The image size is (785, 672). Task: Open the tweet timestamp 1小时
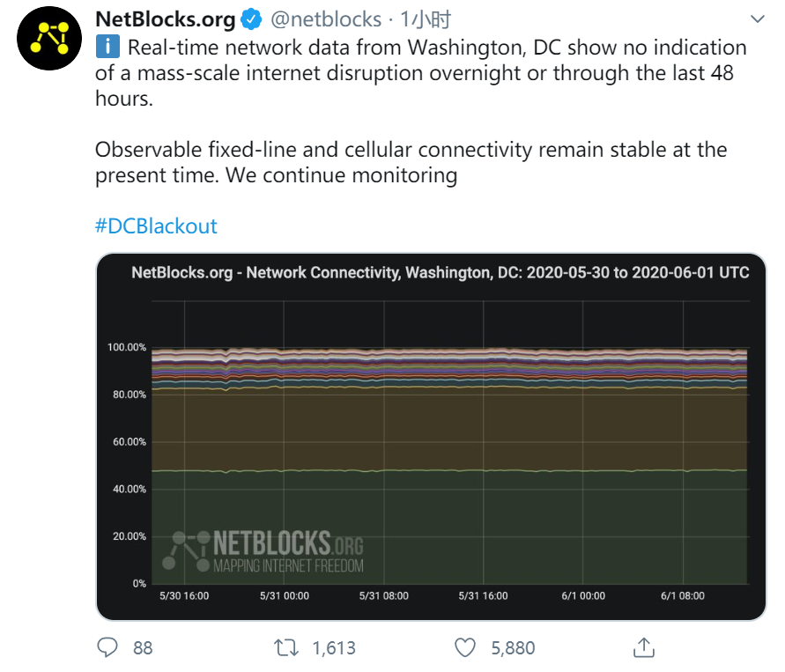coord(426,19)
